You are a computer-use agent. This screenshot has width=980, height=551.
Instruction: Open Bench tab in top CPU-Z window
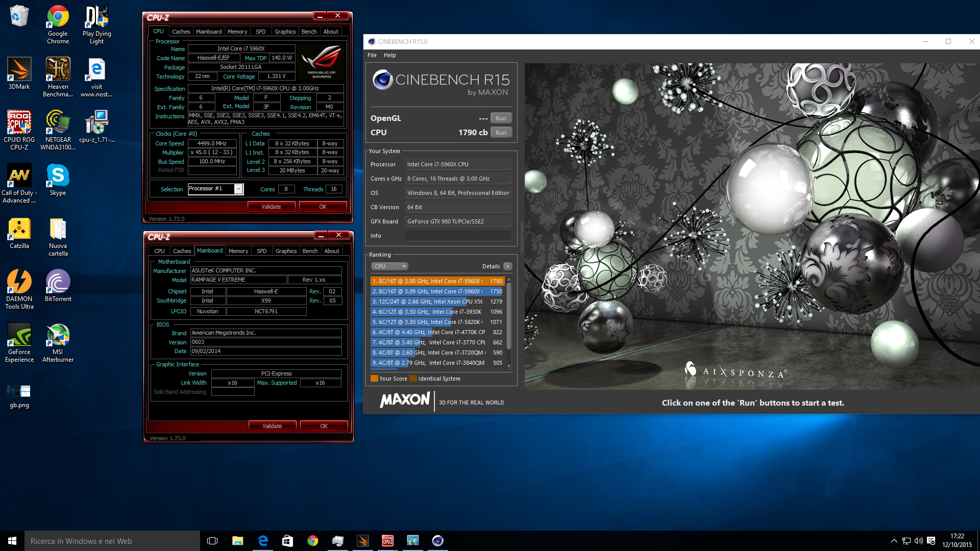pyautogui.click(x=309, y=32)
